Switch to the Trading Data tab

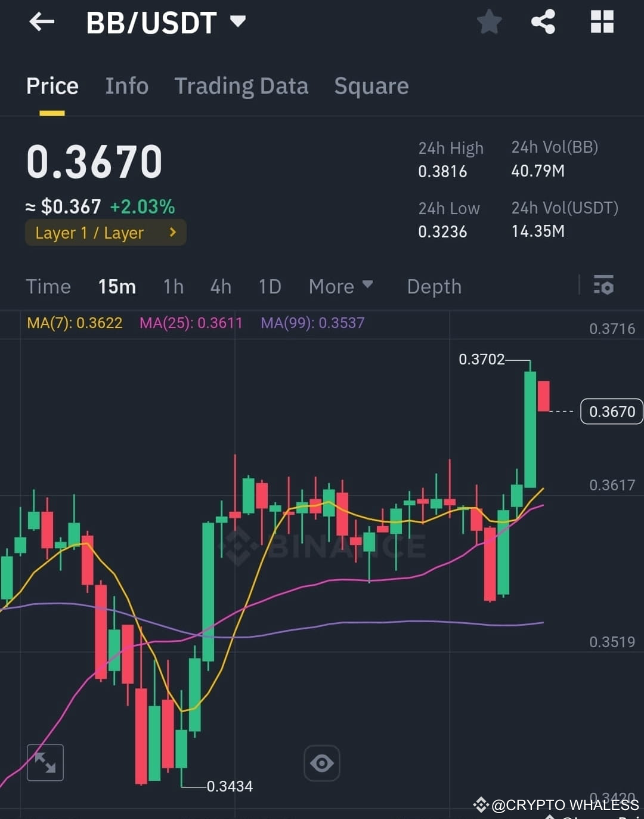[241, 86]
